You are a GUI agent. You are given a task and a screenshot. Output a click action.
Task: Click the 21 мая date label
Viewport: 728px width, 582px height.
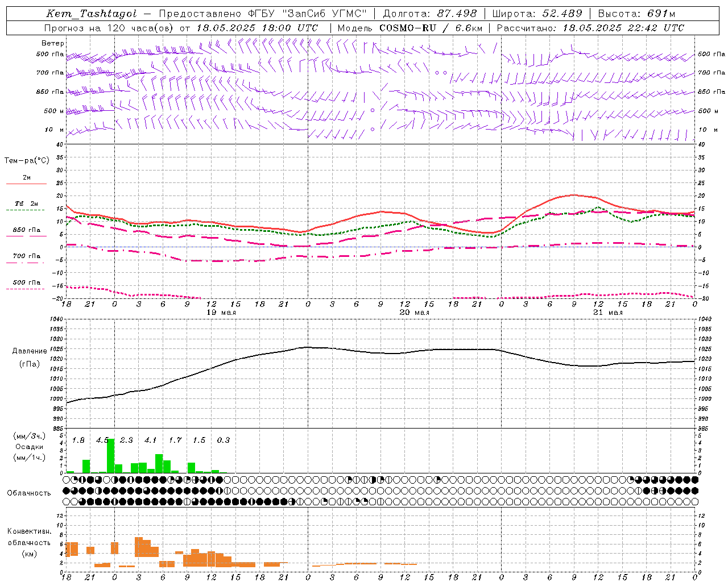(x=607, y=313)
